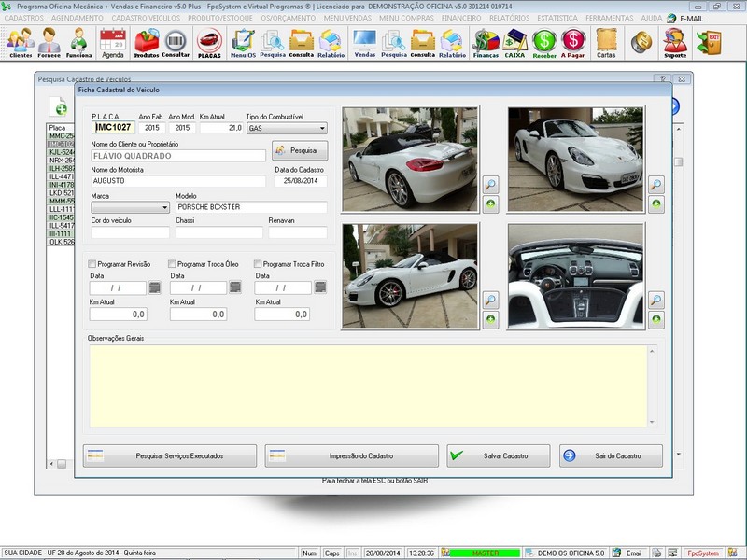Open the RELATÓRIOS menu
This screenshot has width=747, height=560.
[x=508, y=18]
